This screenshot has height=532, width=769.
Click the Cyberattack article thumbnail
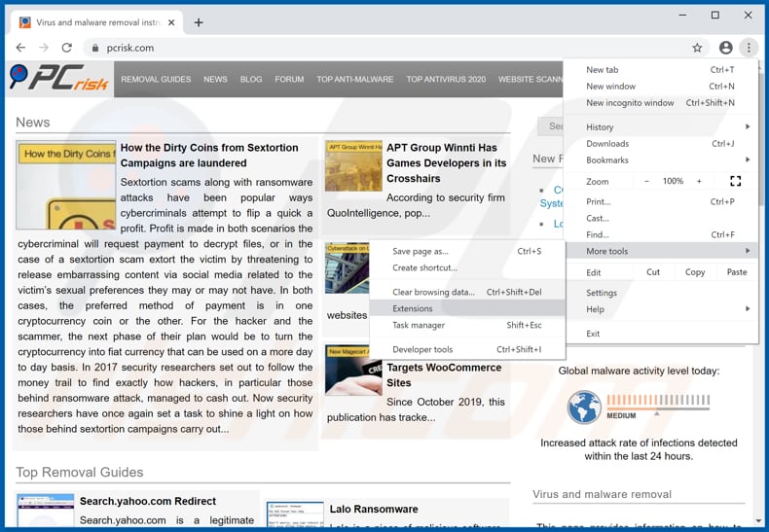coord(348,269)
